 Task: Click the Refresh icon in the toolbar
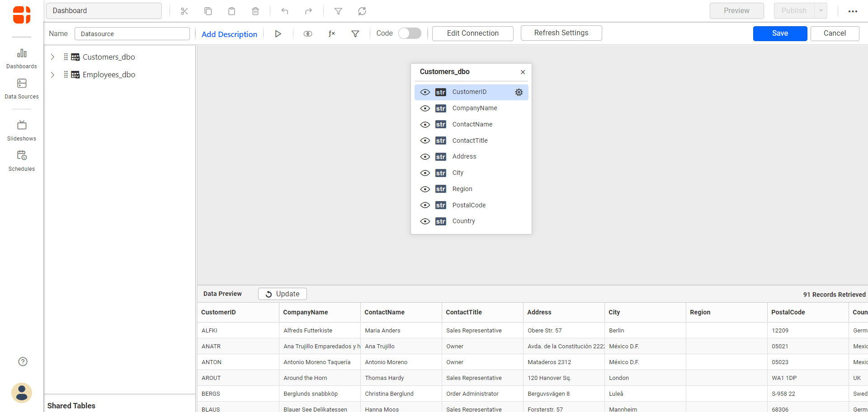pos(362,11)
